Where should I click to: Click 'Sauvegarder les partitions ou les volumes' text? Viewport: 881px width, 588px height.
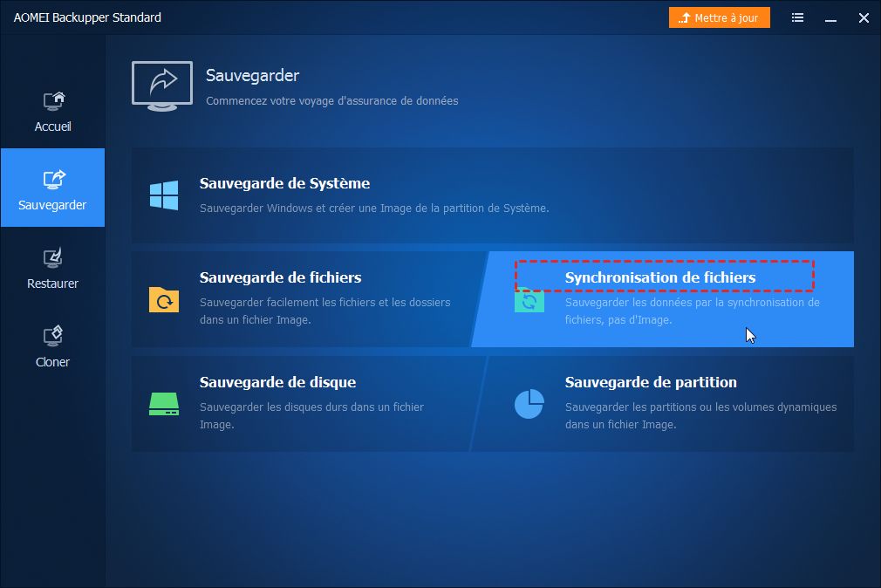point(700,415)
